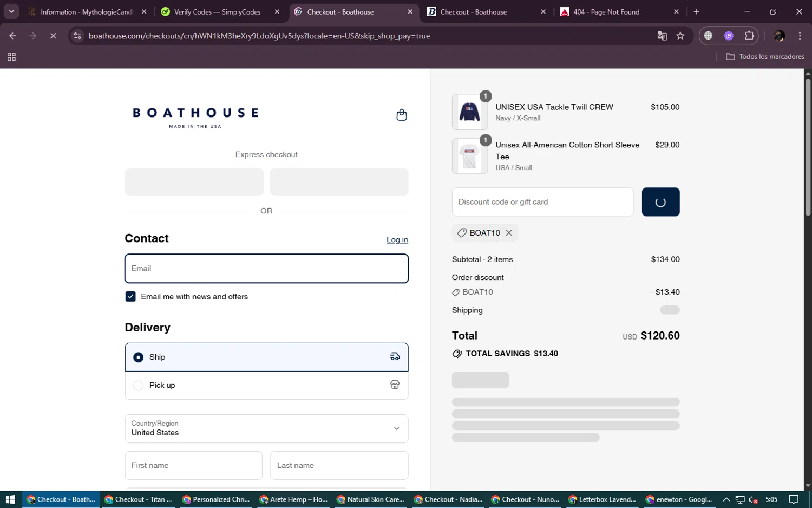Switch to Verify Codes — SimplyCodes tab

pos(218,12)
